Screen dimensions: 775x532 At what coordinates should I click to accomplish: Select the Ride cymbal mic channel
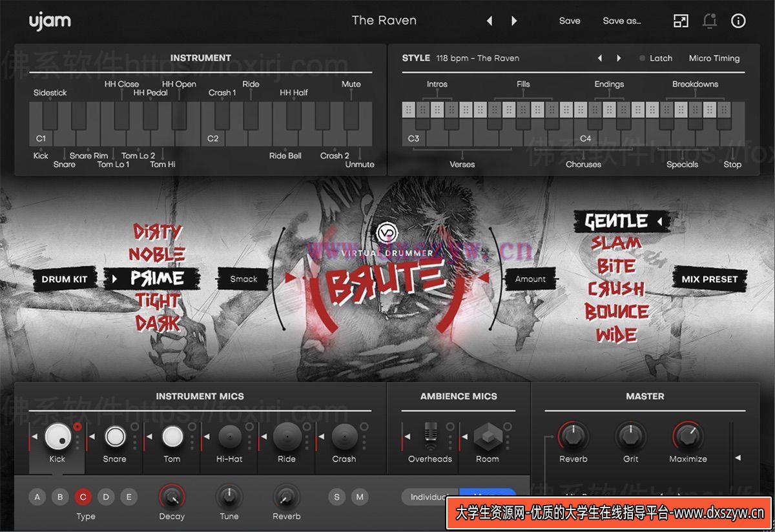click(287, 437)
